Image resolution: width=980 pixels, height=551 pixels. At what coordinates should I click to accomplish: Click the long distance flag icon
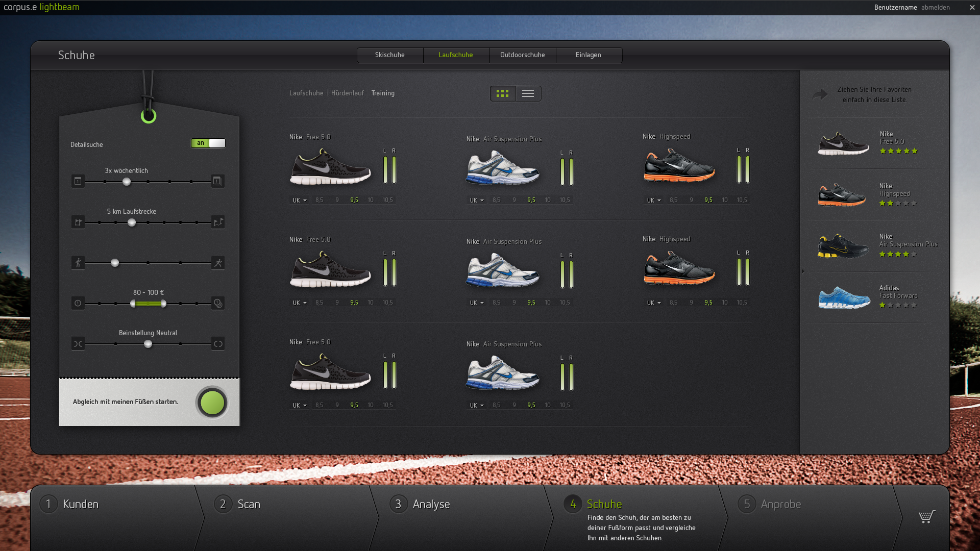tap(218, 222)
